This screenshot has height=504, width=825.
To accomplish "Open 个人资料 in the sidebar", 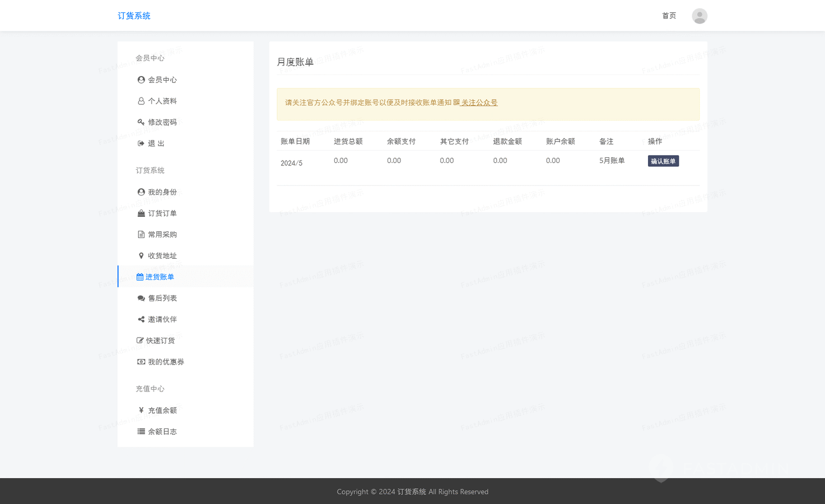I will [x=162, y=101].
